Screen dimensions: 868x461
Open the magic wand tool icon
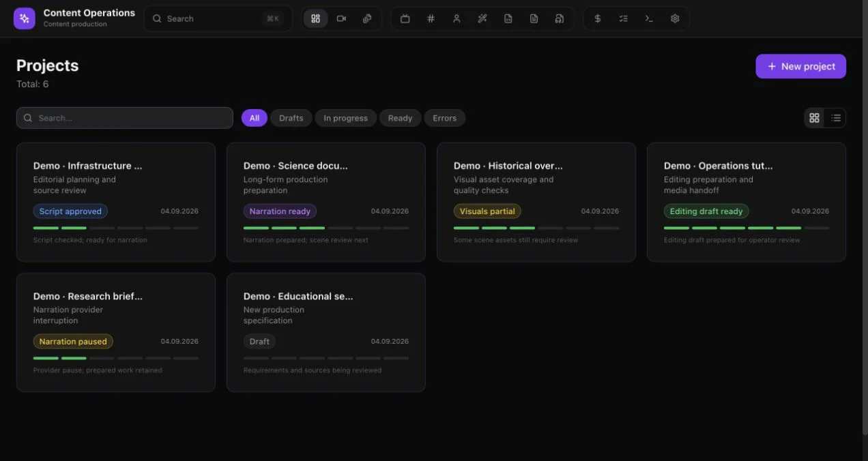[x=482, y=18]
